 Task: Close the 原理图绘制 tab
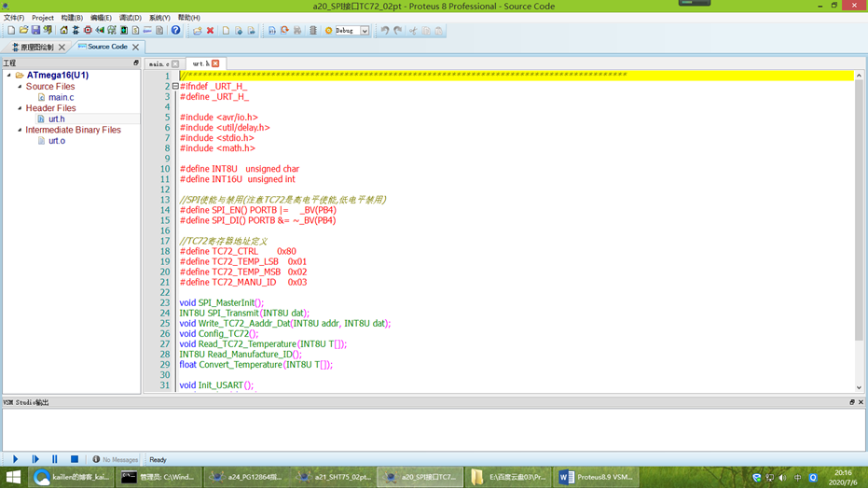(x=62, y=47)
